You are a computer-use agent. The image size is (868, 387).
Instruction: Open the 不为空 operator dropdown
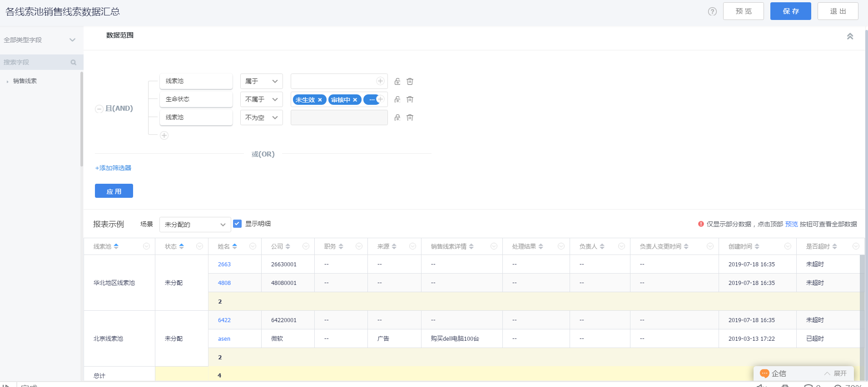(x=262, y=118)
